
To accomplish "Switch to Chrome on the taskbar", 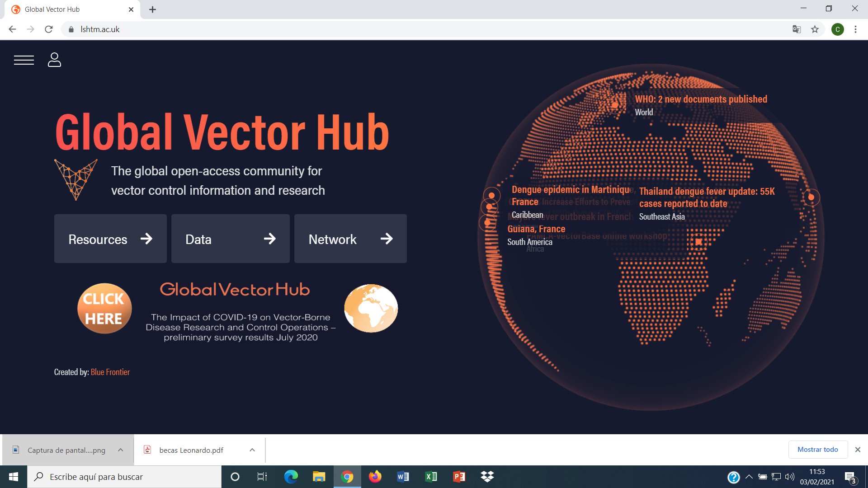I will (347, 477).
